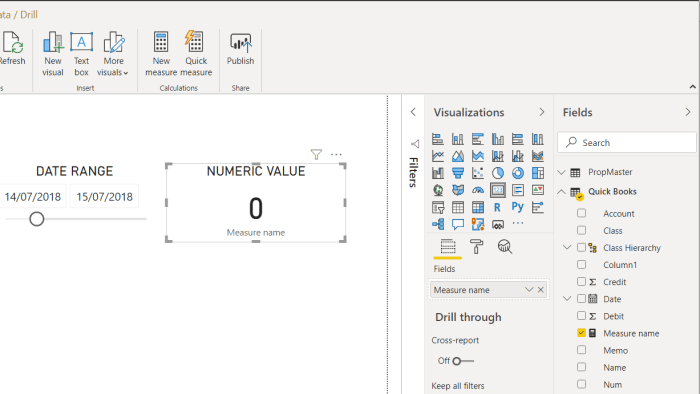The image size is (700, 394).
Task: Collapse the Fields pane
Action: point(688,112)
